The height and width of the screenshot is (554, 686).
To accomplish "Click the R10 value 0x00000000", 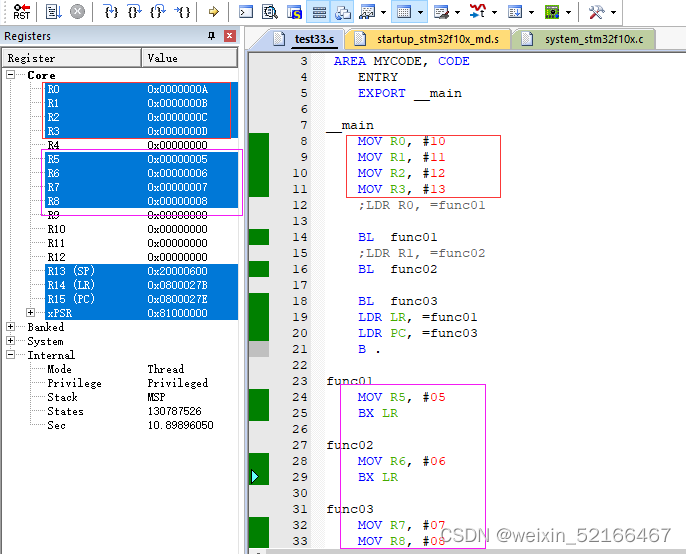I will [x=177, y=229].
